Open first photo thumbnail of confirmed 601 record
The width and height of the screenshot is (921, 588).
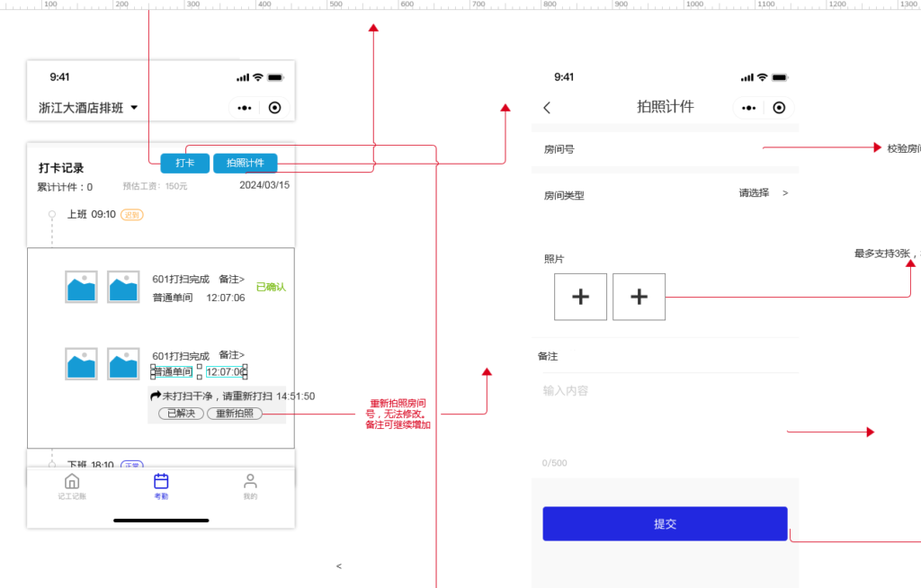click(x=81, y=287)
